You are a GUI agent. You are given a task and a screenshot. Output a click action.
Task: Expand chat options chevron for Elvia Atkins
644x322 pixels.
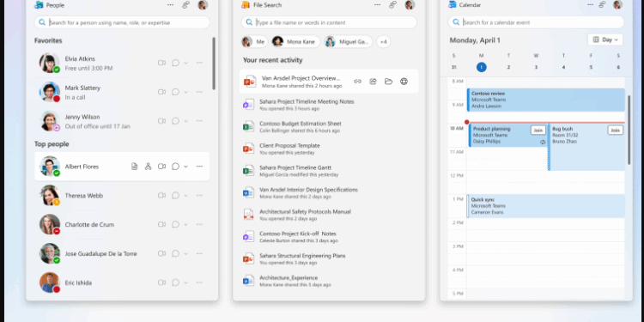pos(185,64)
